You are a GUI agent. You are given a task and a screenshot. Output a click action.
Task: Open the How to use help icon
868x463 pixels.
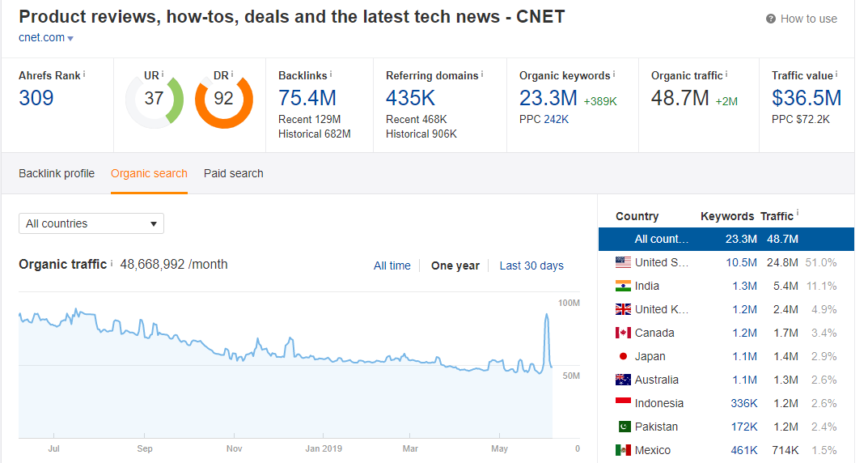coord(771,19)
